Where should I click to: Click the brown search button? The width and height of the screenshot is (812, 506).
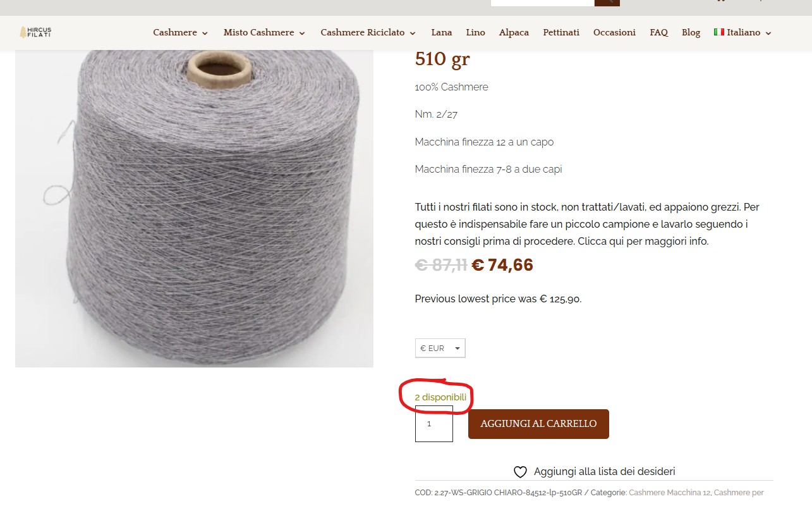[607, 2]
